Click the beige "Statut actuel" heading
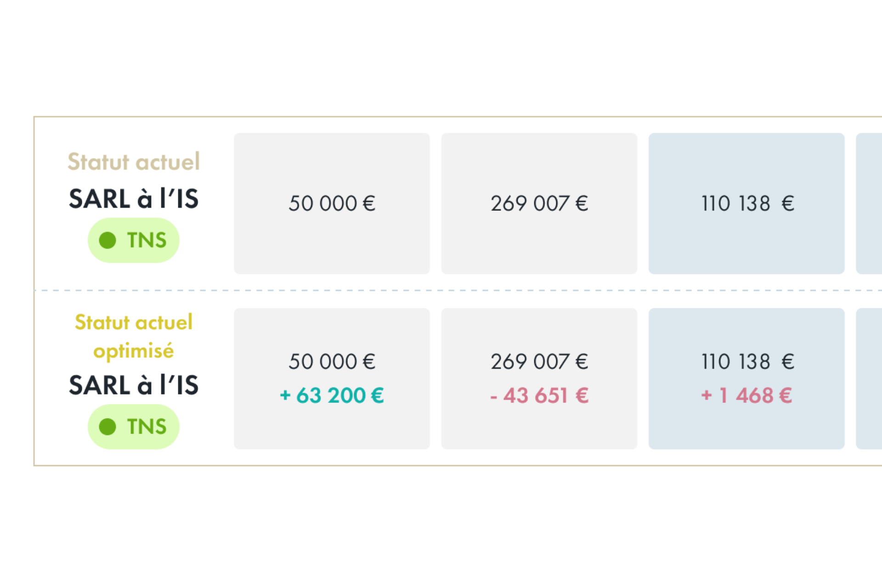The width and height of the screenshot is (882, 588). (134, 162)
